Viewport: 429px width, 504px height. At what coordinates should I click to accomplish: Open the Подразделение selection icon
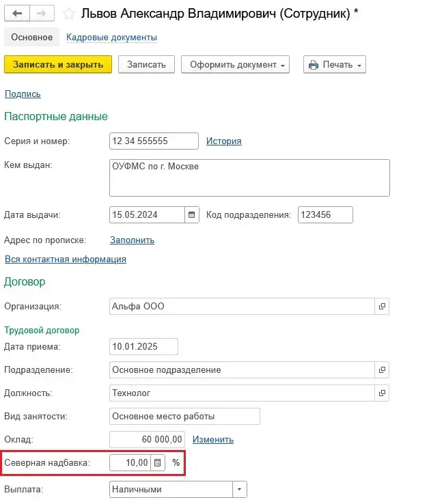click(383, 370)
